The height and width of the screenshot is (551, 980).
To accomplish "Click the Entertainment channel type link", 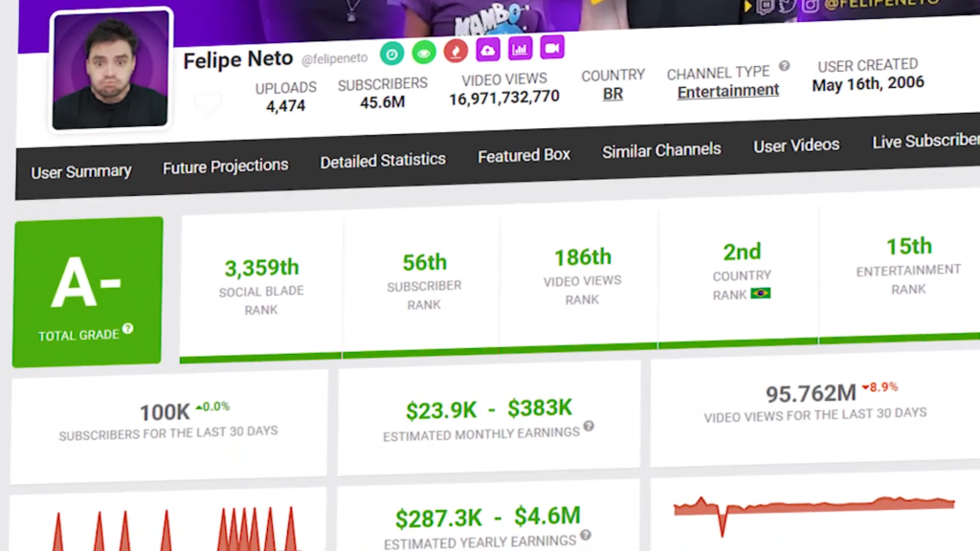I will point(728,91).
